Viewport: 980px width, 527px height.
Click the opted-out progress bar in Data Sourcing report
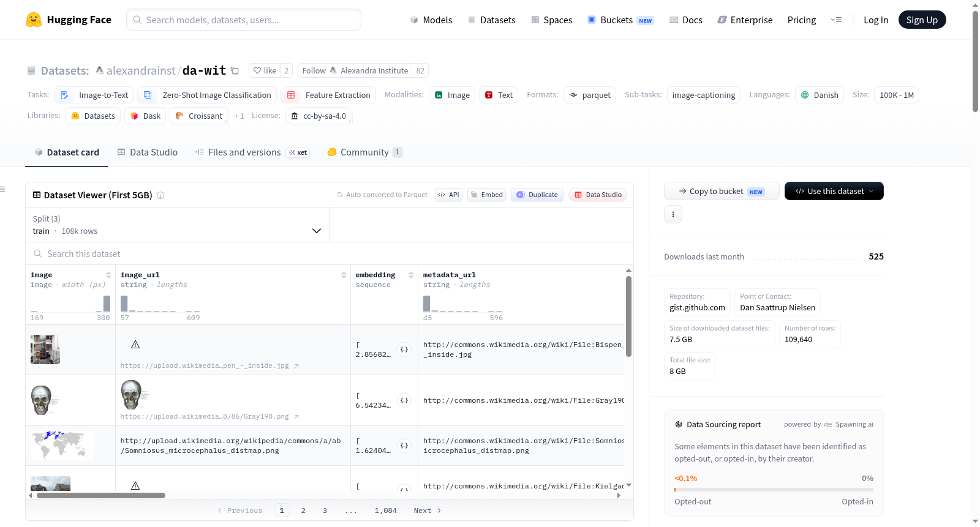[774, 490]
